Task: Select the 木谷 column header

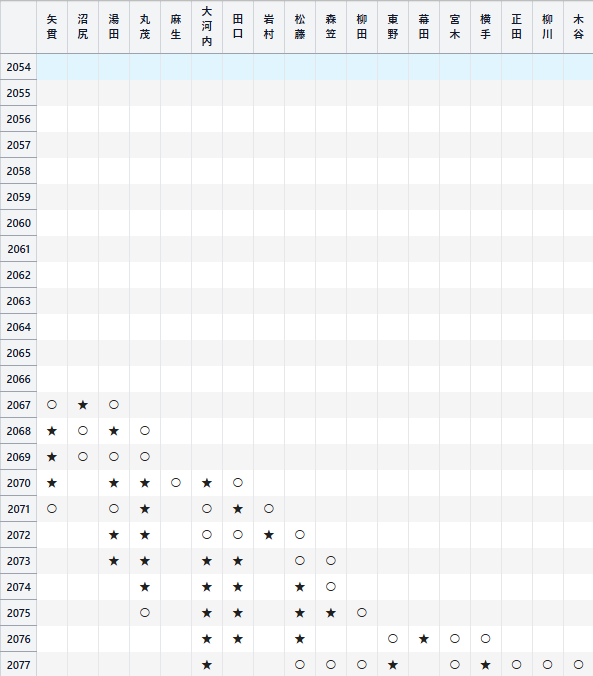Action: (x=579, y=27)
